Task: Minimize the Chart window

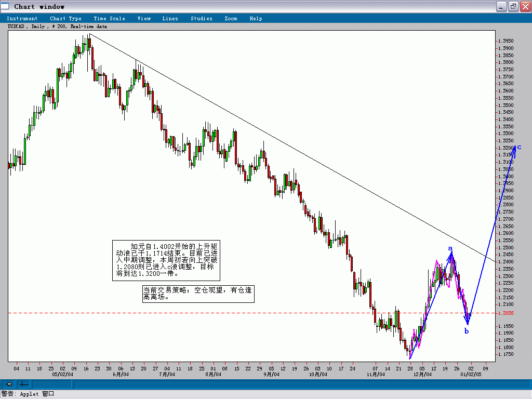Action: pyautogui.click(x=501, y=6)
